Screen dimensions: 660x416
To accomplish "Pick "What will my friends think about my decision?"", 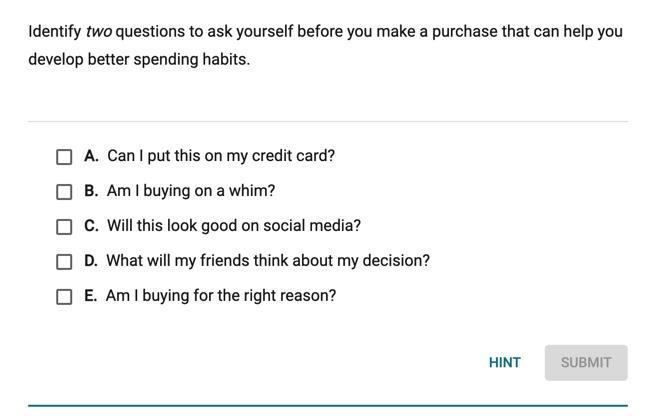I will [268, 261].
